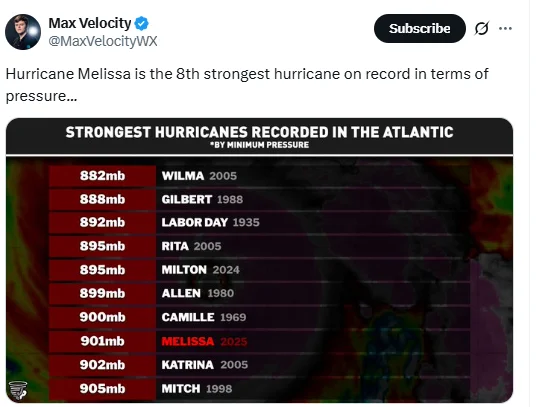Click the Labor Day 1935 entry
The width and height of the screenshot is (541, 407).
click(x=210, y=222)
